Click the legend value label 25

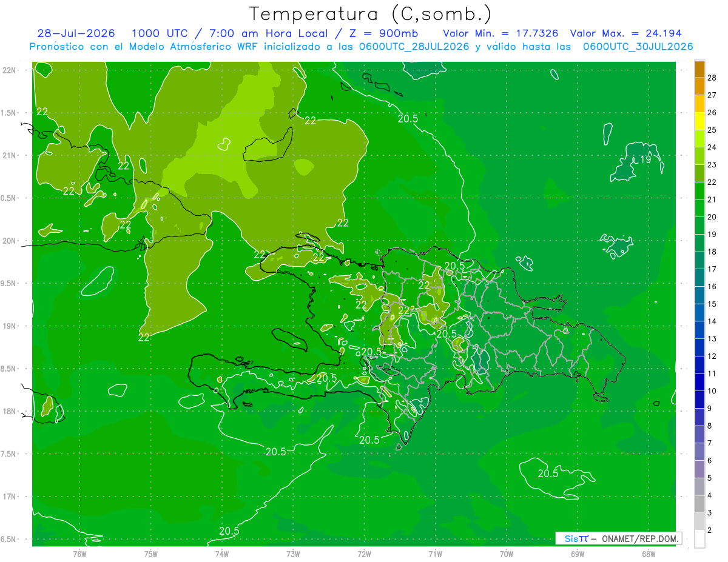[712, 130]
